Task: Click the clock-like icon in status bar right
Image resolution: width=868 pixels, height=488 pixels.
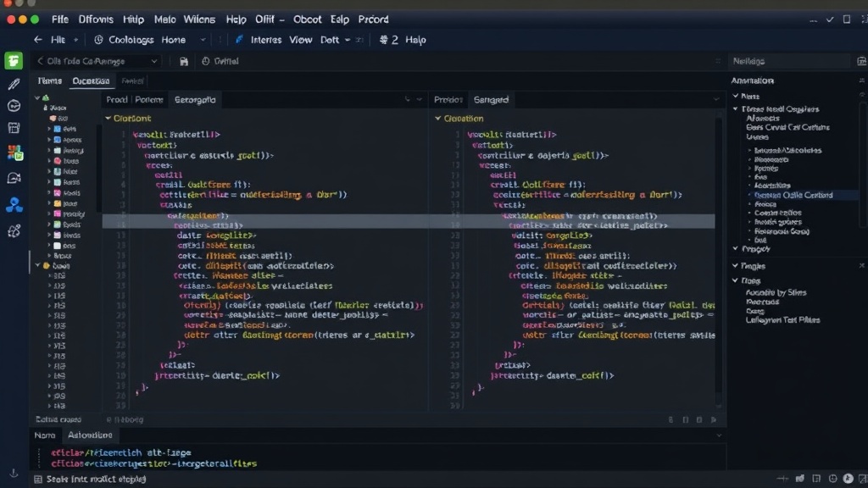Action: click(x=832, y=479)
